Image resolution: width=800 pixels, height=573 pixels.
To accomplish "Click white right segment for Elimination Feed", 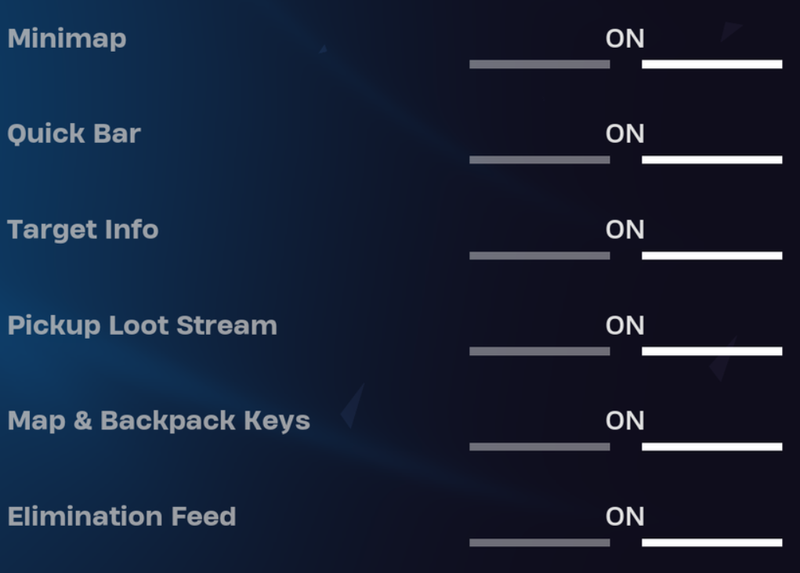I will 711,543.
